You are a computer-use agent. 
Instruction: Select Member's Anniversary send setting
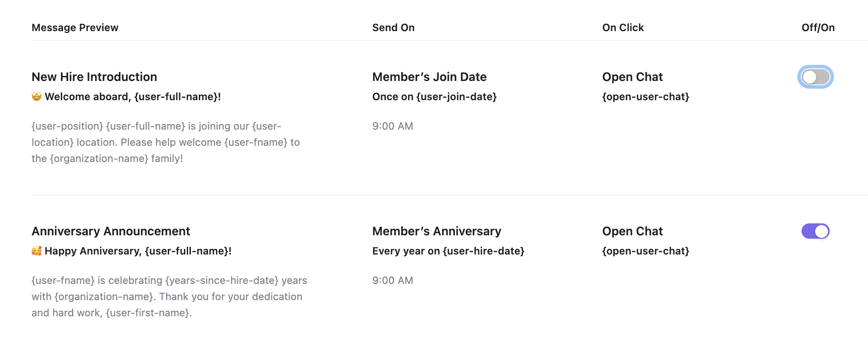pyautogui.click(x=437, y=231)
